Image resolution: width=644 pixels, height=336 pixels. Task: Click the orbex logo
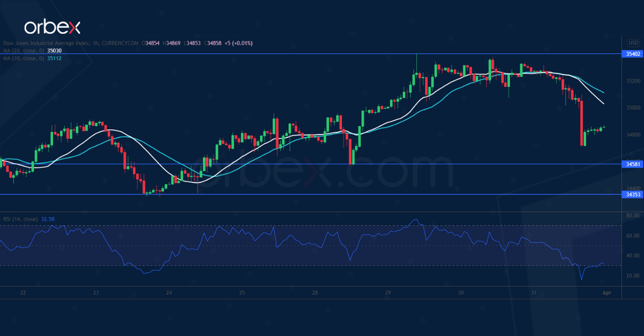click(x=52, y=27)
